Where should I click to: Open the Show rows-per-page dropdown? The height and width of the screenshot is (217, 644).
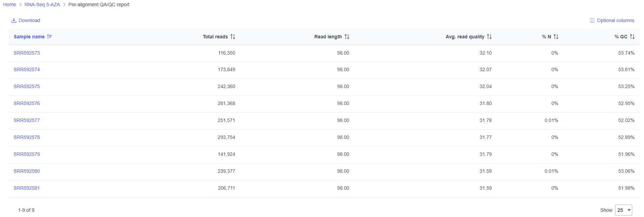point(623,210)
